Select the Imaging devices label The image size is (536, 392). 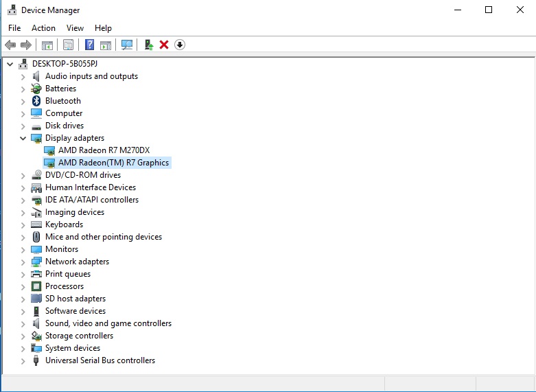(75, 212)
